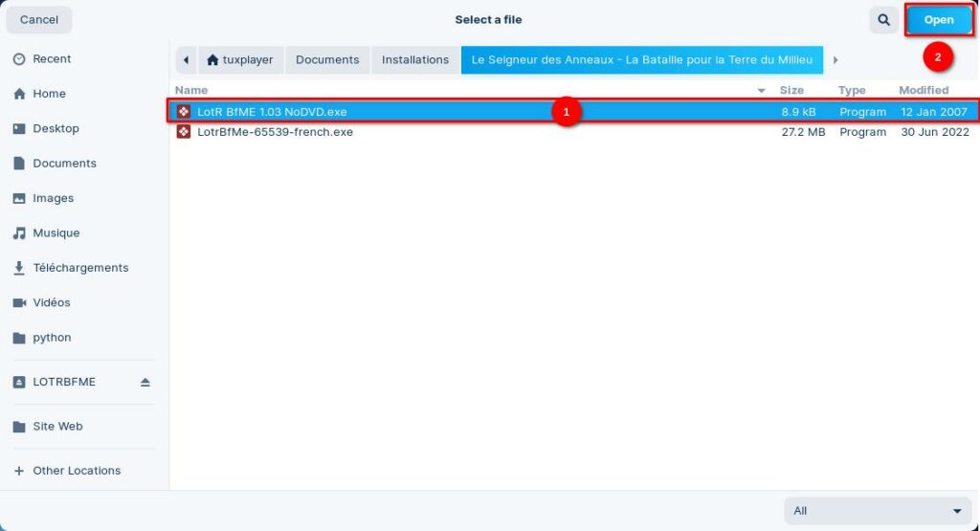Eject the LOTRBFME drive
980x531 pixels.
145,382
